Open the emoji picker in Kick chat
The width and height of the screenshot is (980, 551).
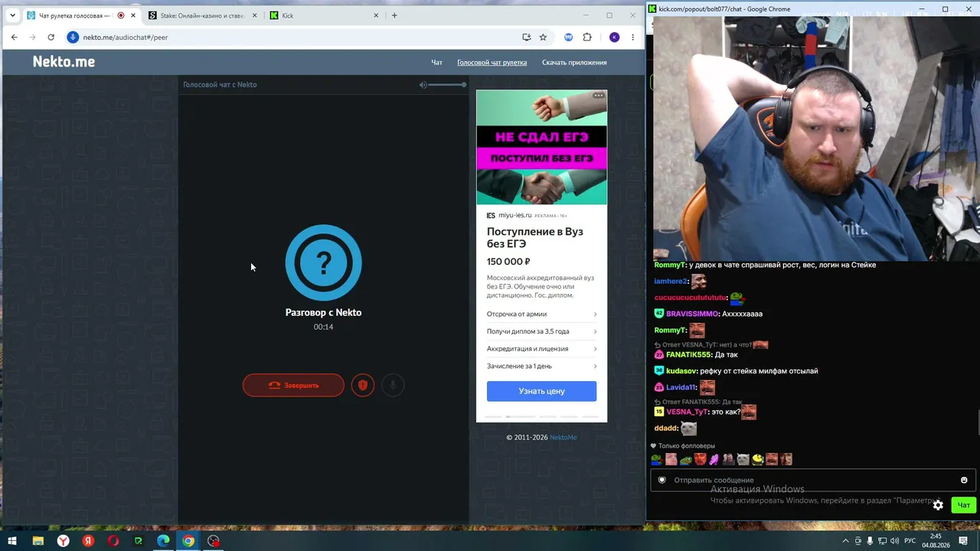tap(964, 480)
